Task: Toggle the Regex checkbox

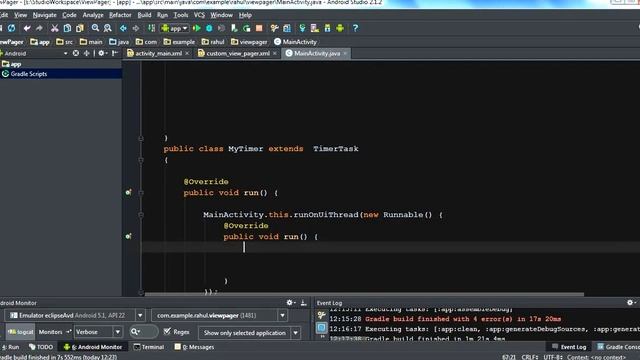Action: pyautogui.click(x=167, y=331)
